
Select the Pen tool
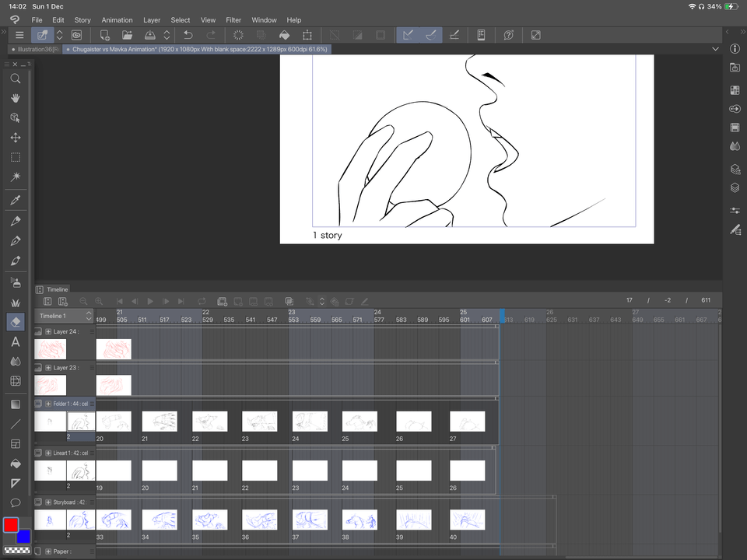16,221
